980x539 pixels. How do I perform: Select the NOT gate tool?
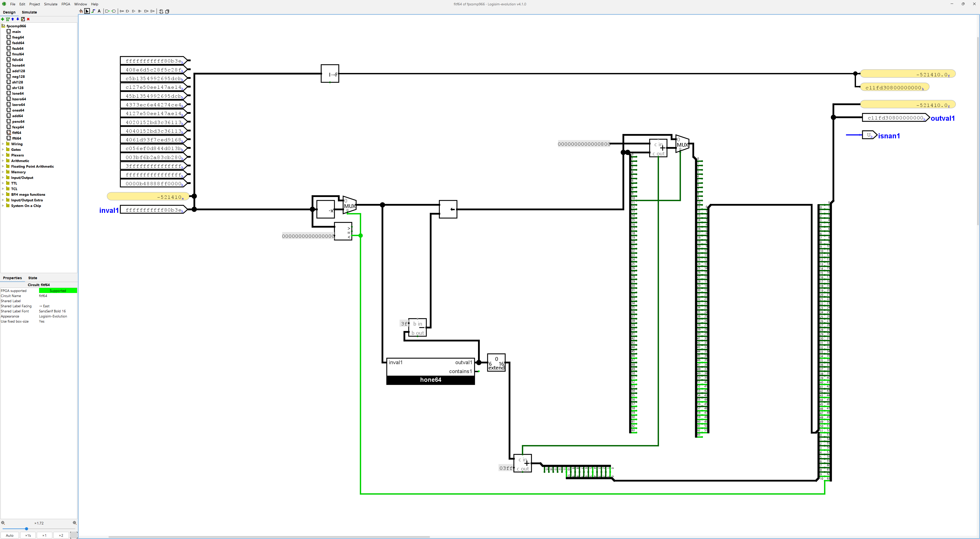pos(122,11)
